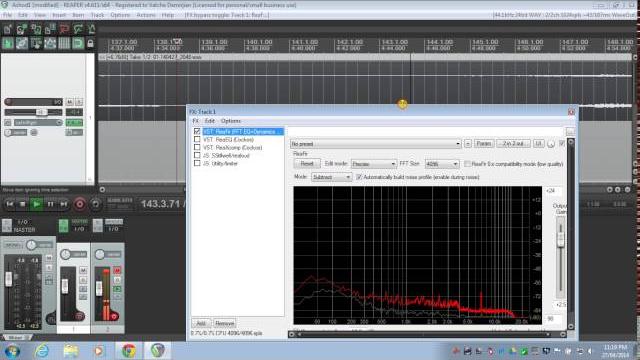Viewport: 640px width, 360px height.
Task: Enable the ReaEQ plugin checkbox
Action: [x=197, y=140]
